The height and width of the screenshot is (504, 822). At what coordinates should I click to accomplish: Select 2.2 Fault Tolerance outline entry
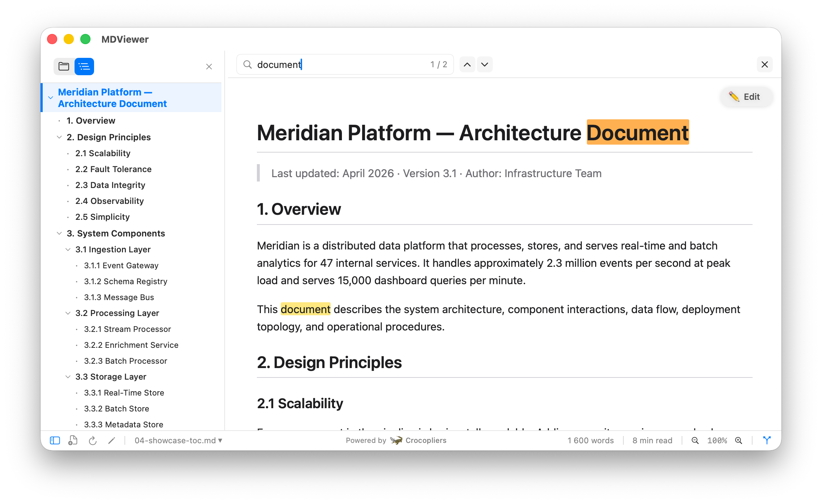click(x=113, y=169)
